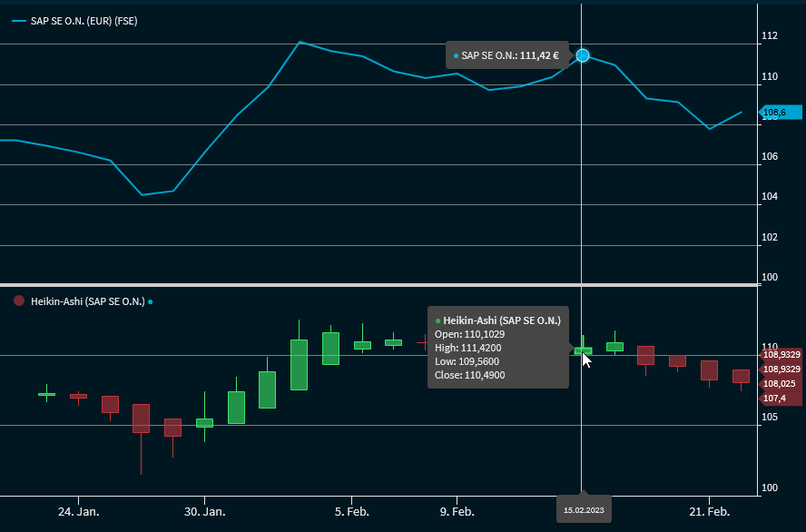
Task: Click the red circle icon next to Heikin-Ashi
Action: 18,300
